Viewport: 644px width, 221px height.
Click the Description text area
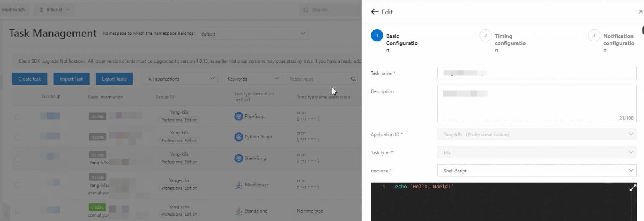pyautogui.click(x=537, y=103)
